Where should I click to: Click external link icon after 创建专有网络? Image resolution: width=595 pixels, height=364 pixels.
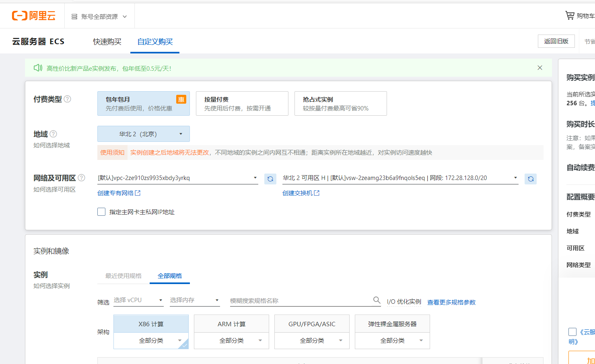(138, 193)
